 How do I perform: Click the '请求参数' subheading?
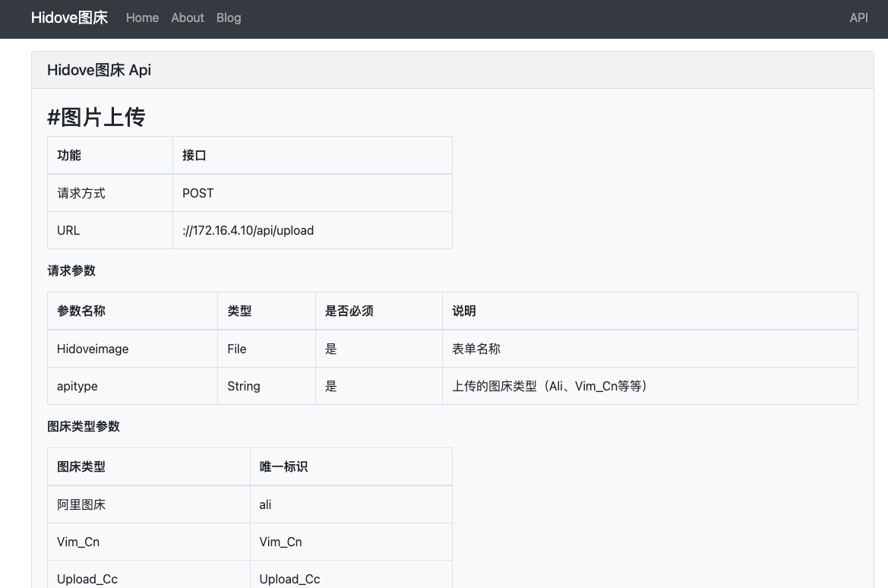[71, 270]
